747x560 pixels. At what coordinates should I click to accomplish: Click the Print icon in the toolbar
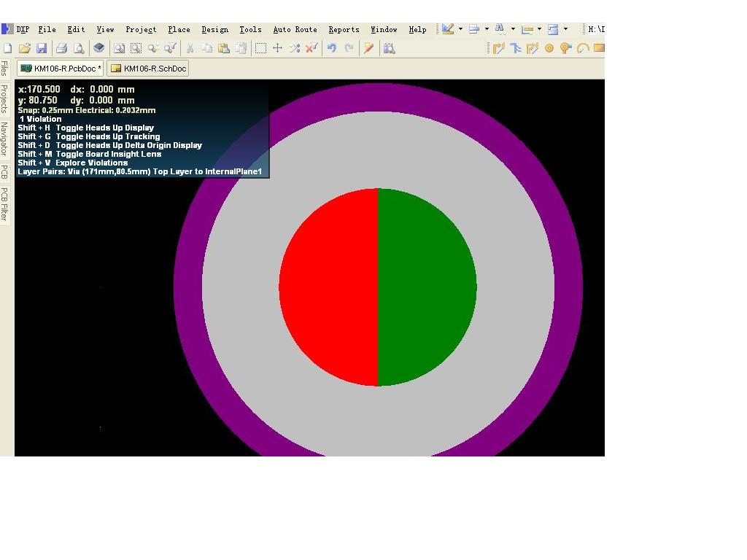pyautogui.click(x=61, y=48)
